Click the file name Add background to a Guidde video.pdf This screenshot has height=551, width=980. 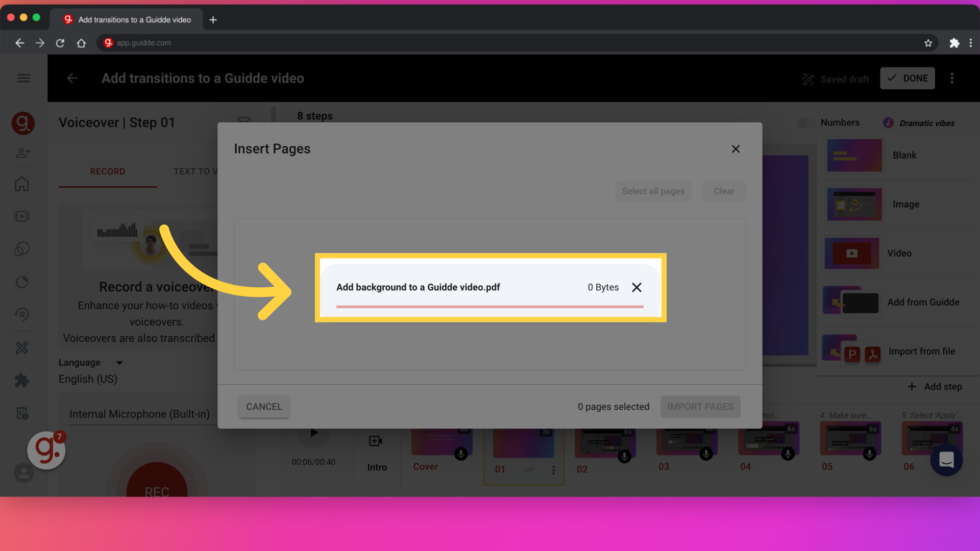[418, 287]
